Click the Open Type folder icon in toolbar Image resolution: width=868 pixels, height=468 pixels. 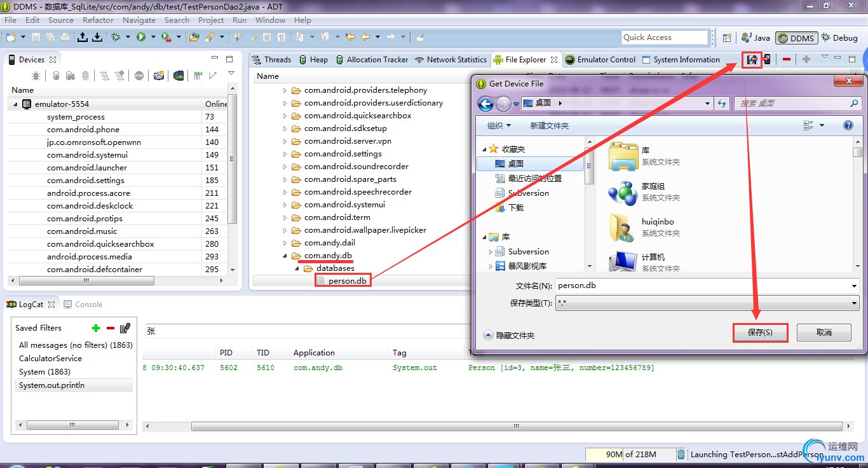(x=194, y=38)
